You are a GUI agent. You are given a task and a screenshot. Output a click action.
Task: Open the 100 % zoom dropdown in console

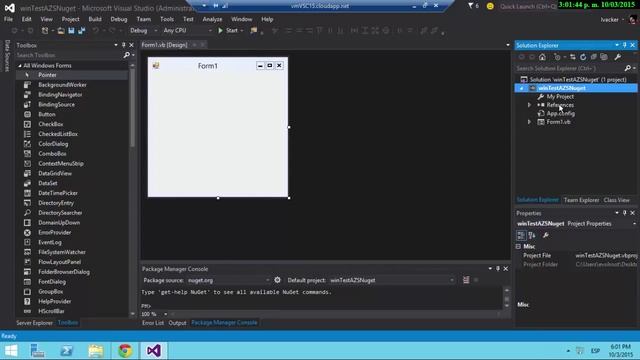(165, 314)
